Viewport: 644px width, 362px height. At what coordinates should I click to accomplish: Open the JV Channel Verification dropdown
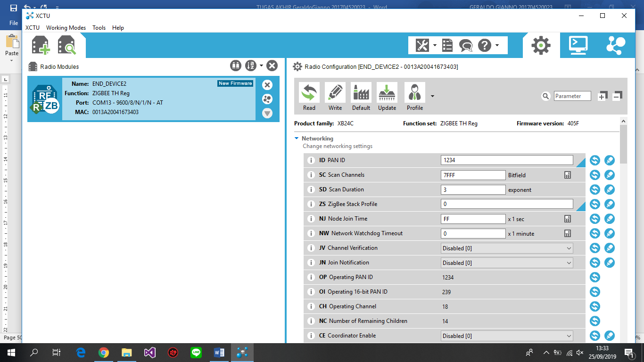(507, 248)
